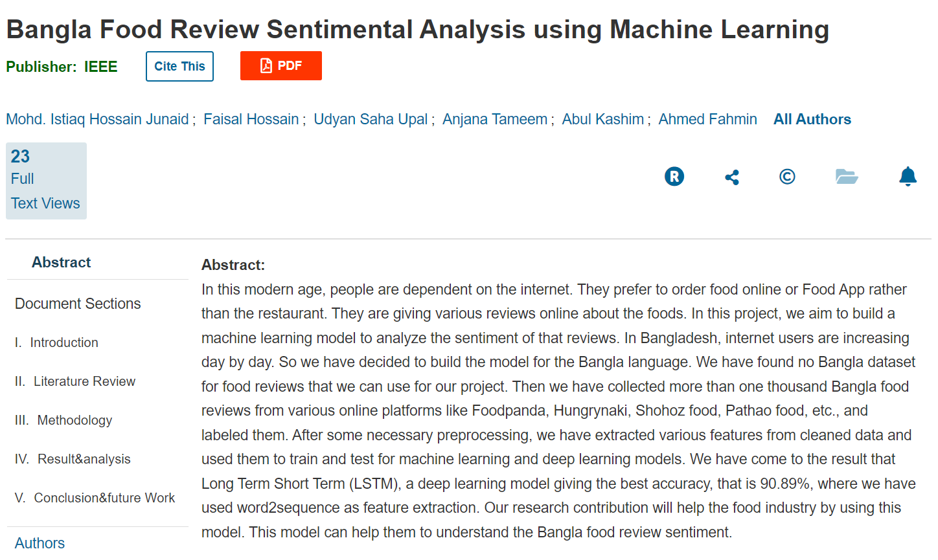View Mohd. Istiaq Hossain Junaid's author profile
This screenshot has height=560, width=938.
pos(97,118)
